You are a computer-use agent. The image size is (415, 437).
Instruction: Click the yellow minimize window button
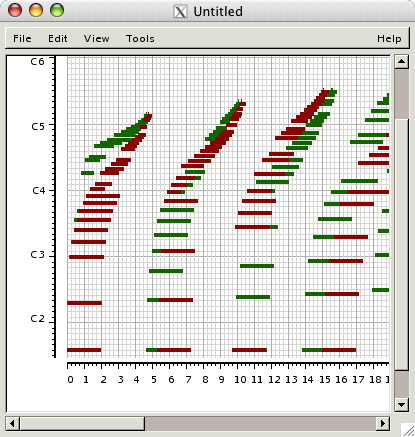point(36,10)
